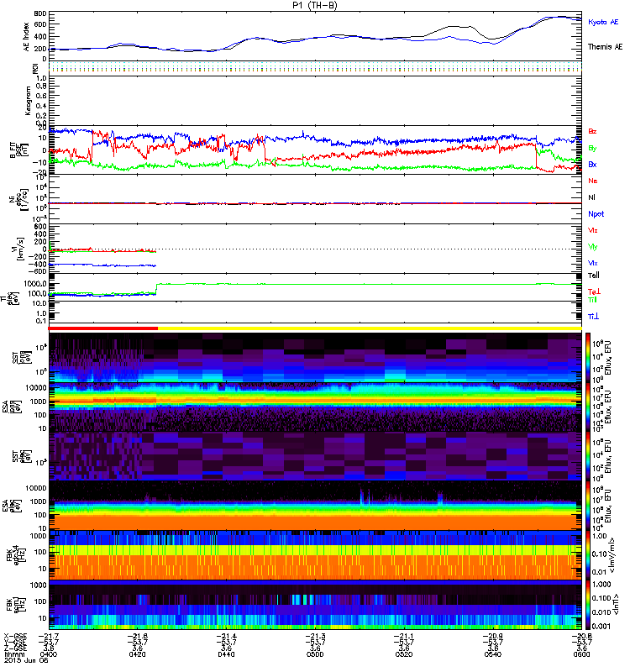Select the green Viy velocity legend label
Screen dimensions: 630x672
coord(593,247)
